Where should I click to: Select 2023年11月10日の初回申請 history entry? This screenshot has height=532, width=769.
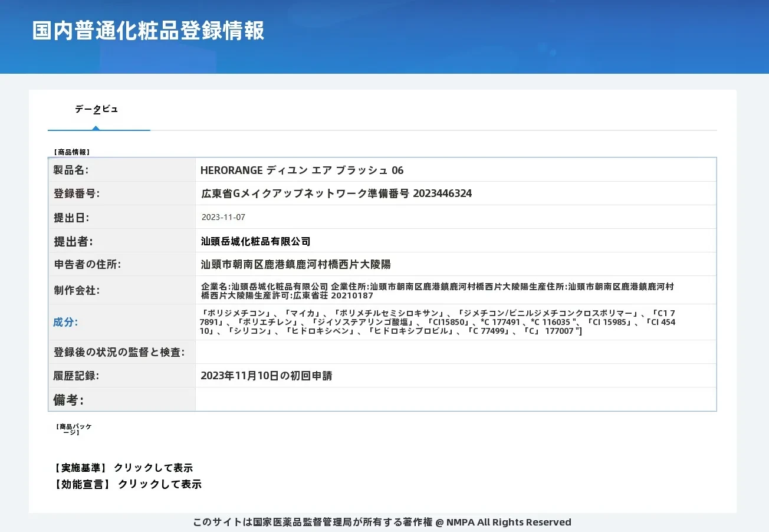[x=267, y=376]
